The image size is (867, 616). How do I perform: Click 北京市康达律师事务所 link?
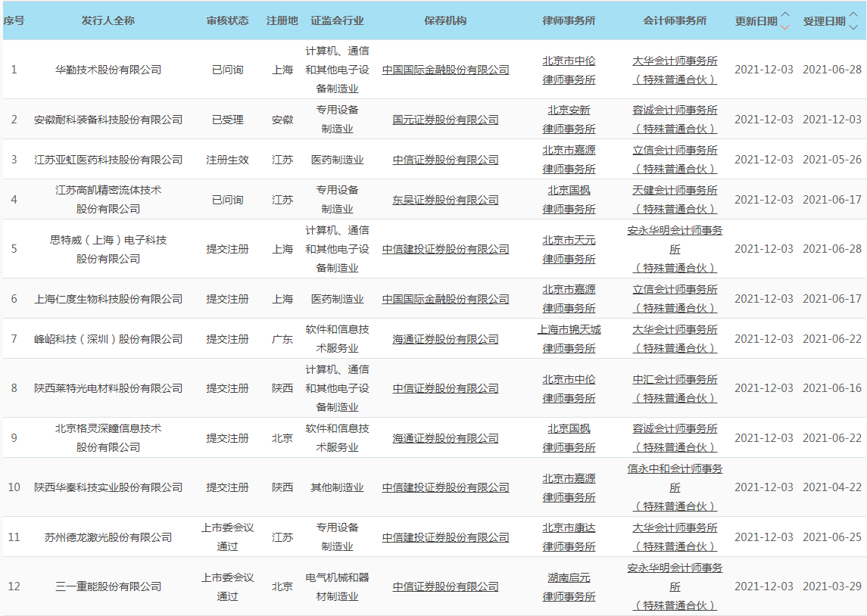coord(569,528)
